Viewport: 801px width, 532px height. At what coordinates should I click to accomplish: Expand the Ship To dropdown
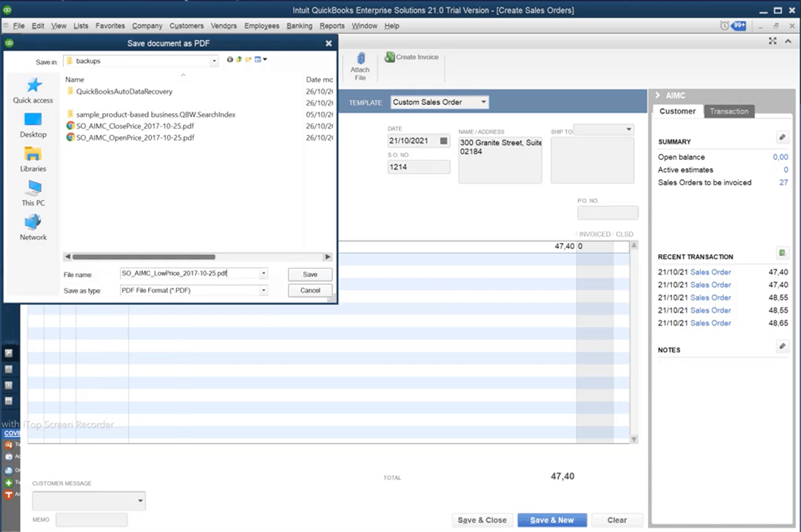629,129
